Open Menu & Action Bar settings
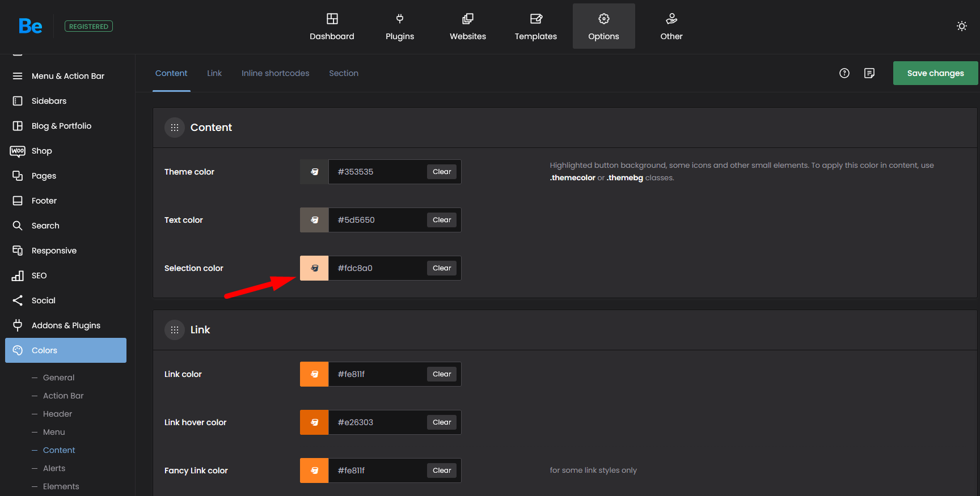The image size is (980, 496). click(66, 76)
